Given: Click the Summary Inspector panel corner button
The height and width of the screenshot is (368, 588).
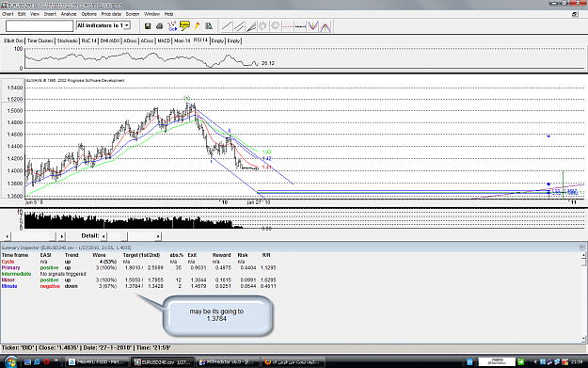Looking at the screenshot, I should (x=581, y=248).
